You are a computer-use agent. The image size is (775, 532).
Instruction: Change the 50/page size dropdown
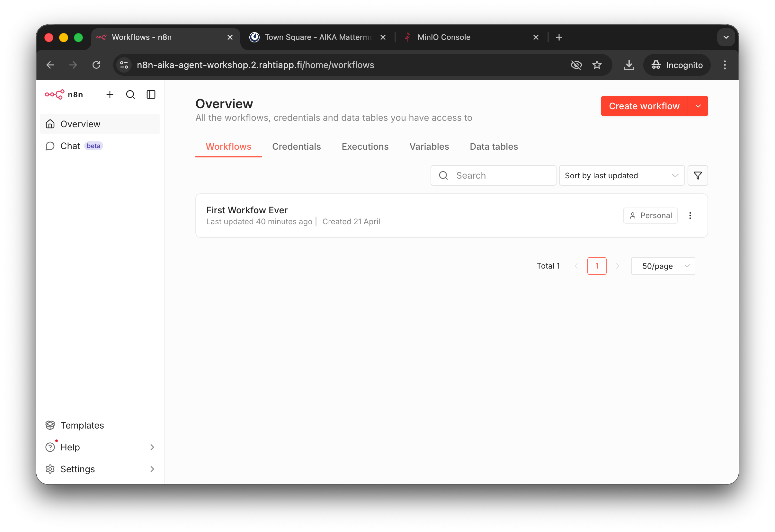pos(663,266)
